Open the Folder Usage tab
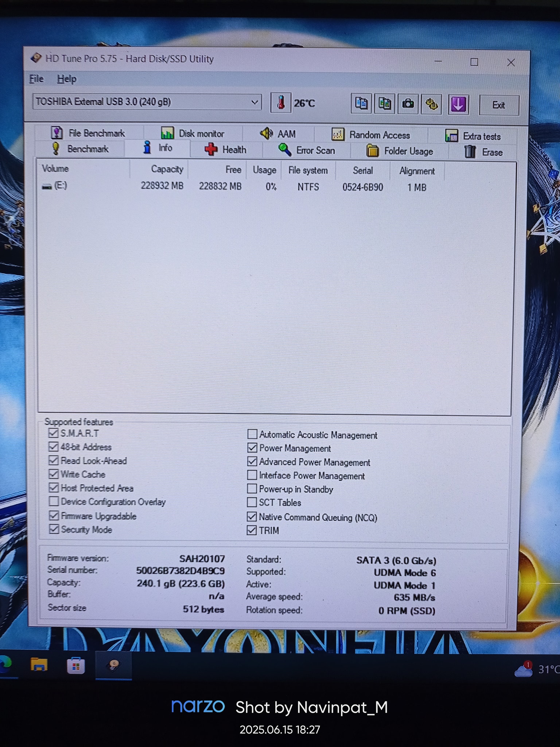560x747 pixels. point(400,151)
